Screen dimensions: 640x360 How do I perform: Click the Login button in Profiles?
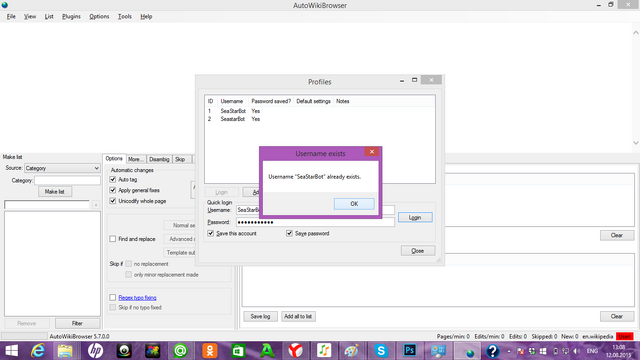(x=415, y=218)
